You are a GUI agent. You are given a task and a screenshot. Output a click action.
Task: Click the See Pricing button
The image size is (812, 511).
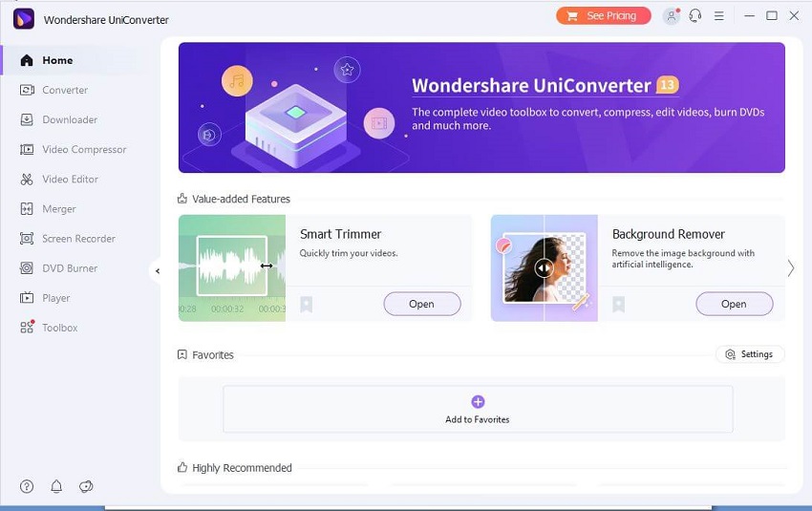[604, 16]
